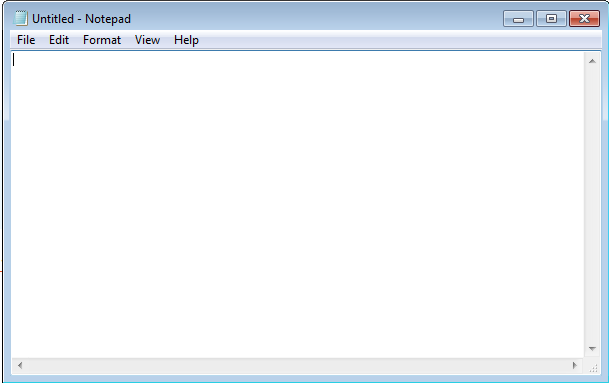Click the vertical scrollbar up arrow
This screenshot has width=609, height=383.
(x=592, y=61)
